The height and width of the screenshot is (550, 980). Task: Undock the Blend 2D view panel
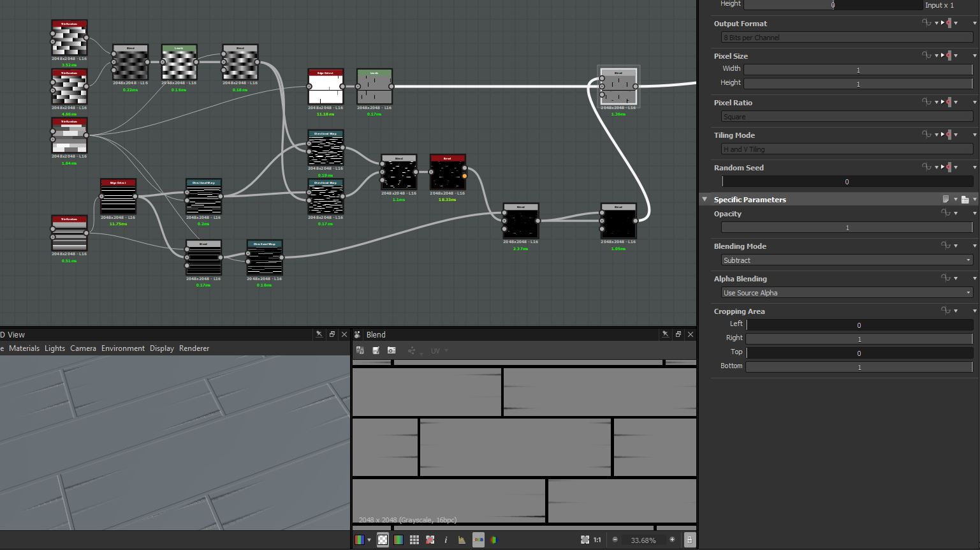(x=678, y=334)
